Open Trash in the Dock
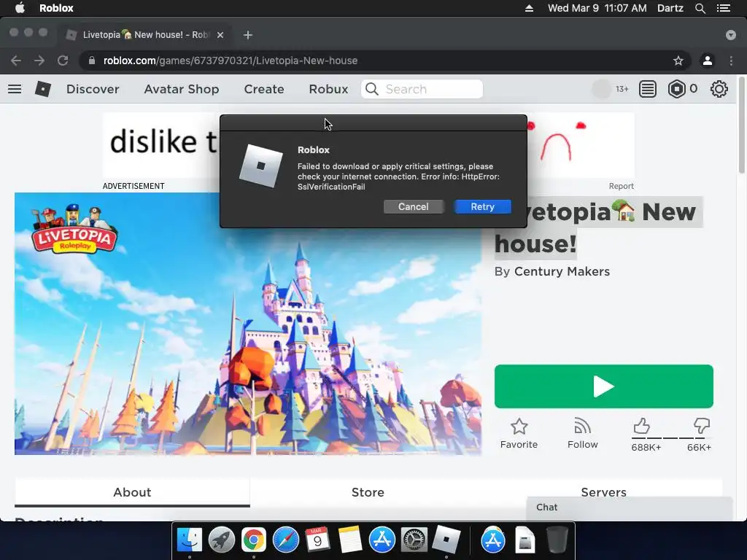 (557, 540)
